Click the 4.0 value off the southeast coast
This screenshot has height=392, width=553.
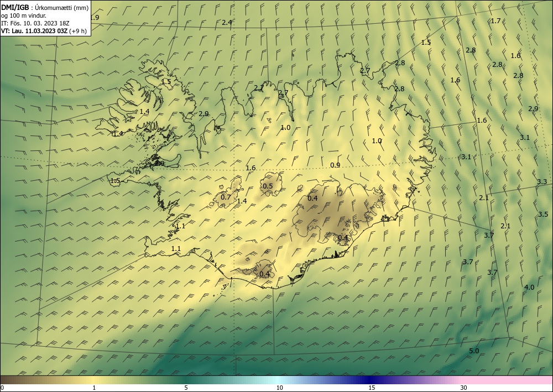(529, 288)
